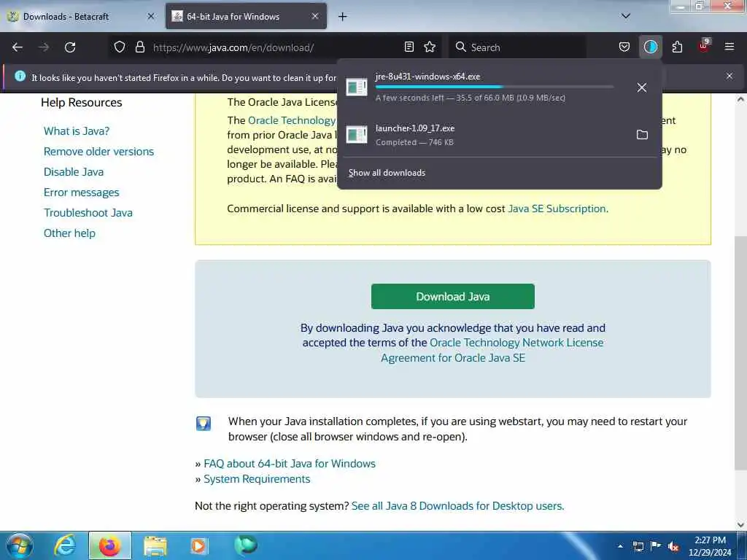Open Other help link

pos(69,233)
